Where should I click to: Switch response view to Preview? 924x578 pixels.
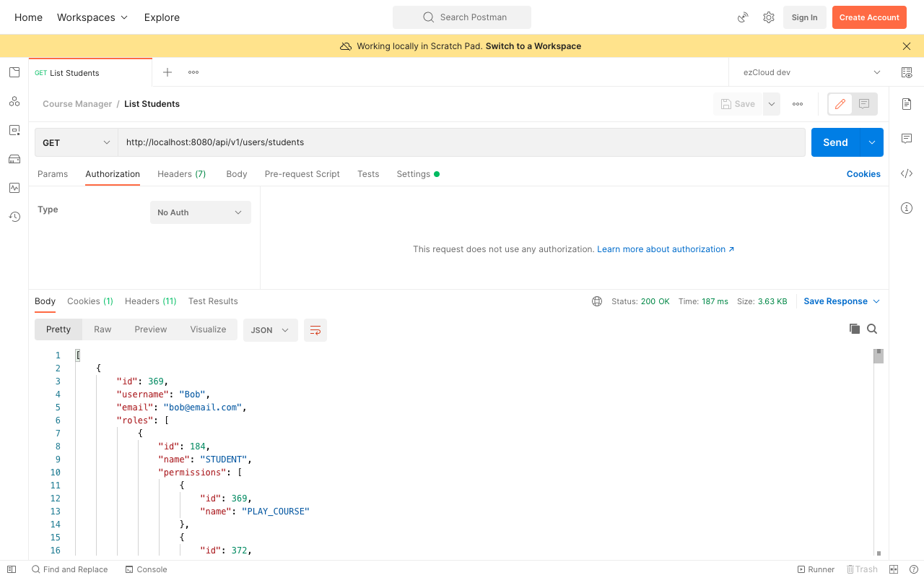(151, 329)
